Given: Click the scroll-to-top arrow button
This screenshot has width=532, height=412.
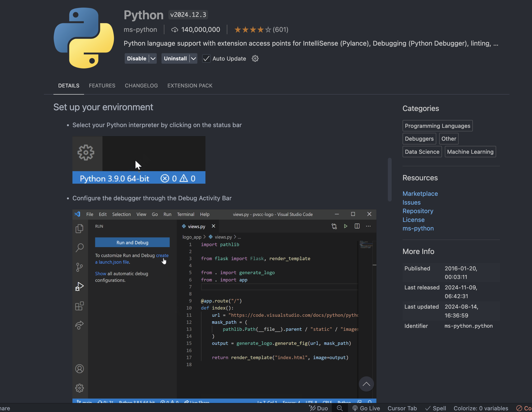Looking at the screenshot, I should point(366,384).
